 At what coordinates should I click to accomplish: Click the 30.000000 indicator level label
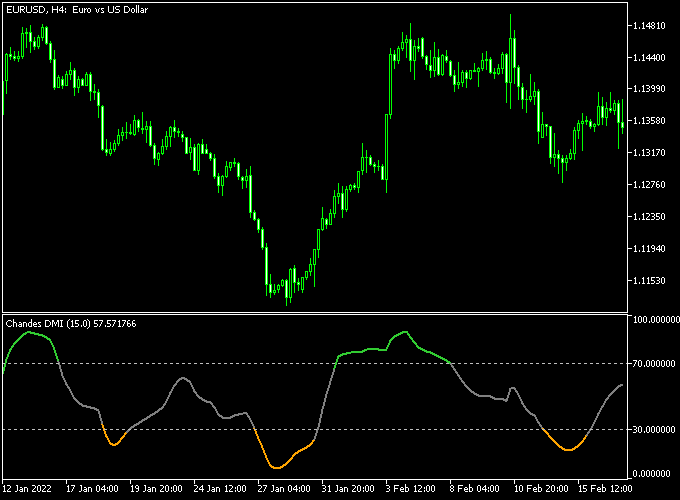click(656, 430)
